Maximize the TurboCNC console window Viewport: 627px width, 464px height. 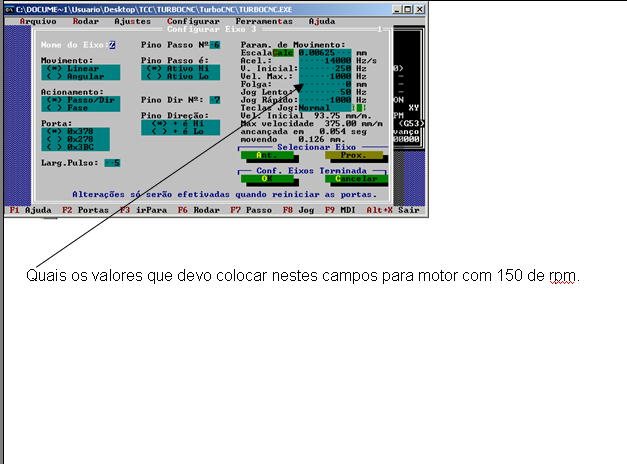pyautogui.click(x=407, y=9)
